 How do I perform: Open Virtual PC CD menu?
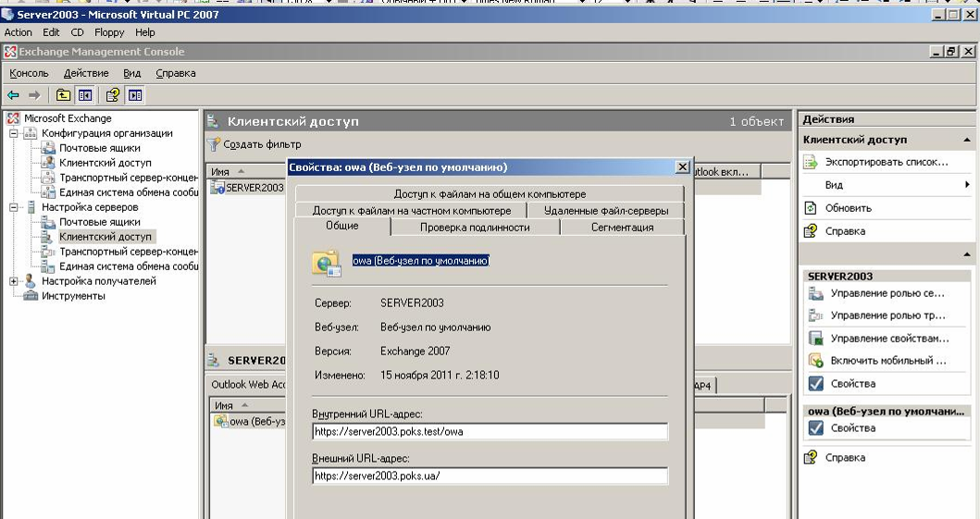coord(77,32)
